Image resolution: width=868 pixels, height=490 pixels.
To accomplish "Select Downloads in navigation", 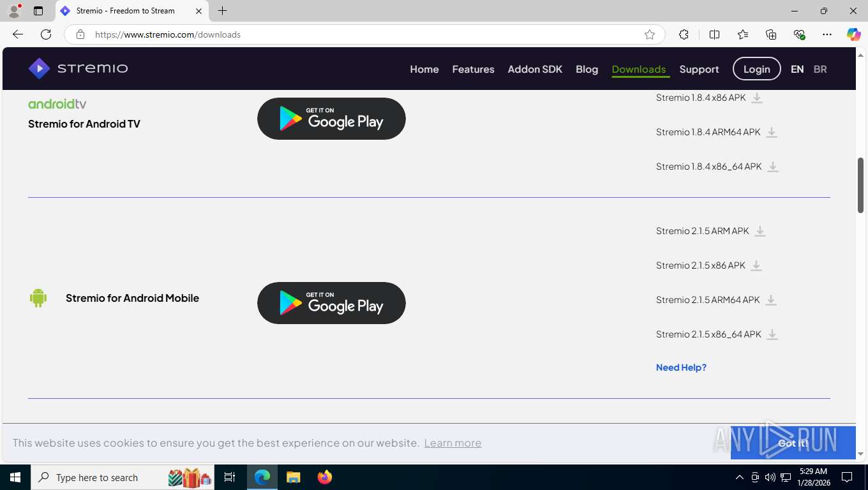I will pos(639,69).
